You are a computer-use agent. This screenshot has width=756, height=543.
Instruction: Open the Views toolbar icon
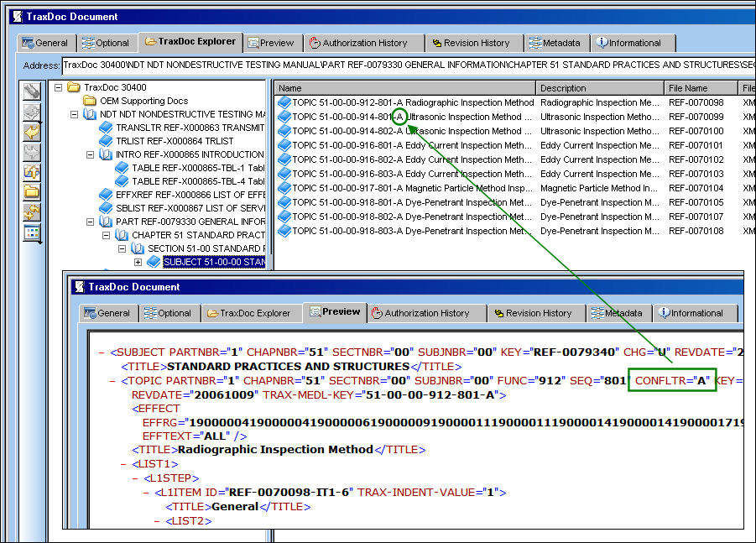[x=32, y=232]
